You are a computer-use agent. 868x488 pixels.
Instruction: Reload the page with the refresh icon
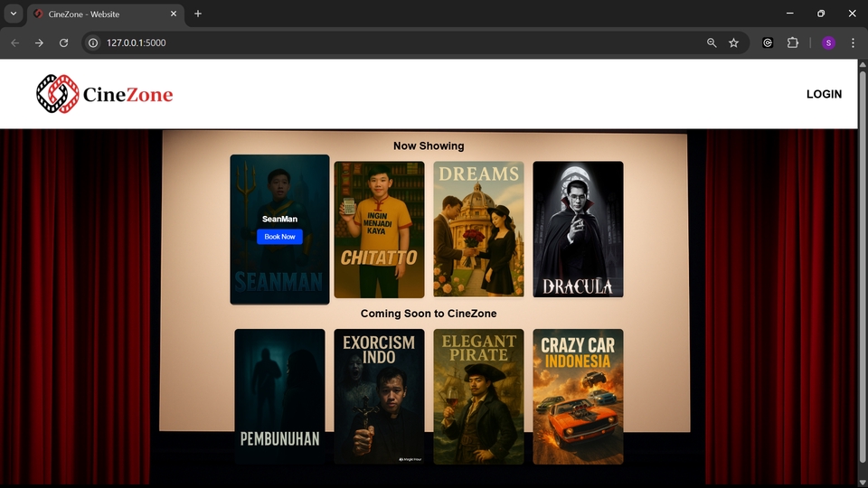(63, 42)
